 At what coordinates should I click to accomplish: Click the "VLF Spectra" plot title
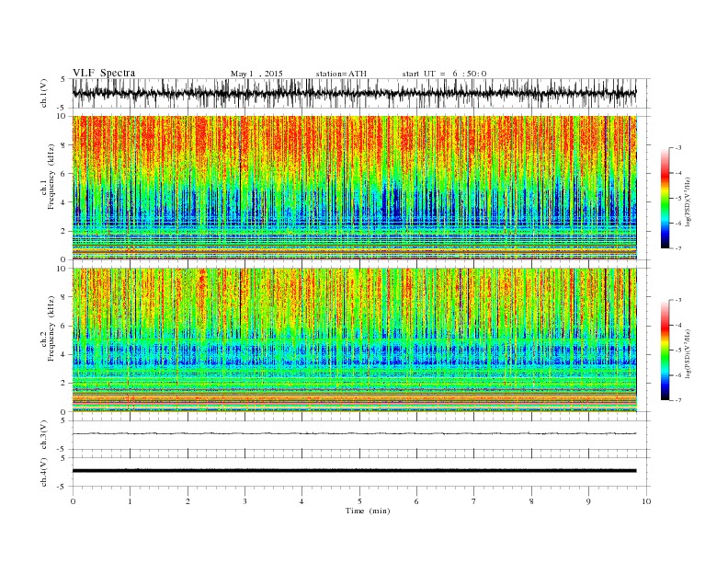[x=104, y=73]
